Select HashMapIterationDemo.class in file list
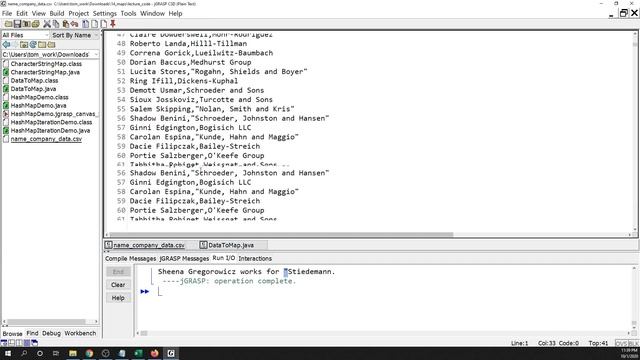Viewport: 640px width, 360px height. click(51, 122)
